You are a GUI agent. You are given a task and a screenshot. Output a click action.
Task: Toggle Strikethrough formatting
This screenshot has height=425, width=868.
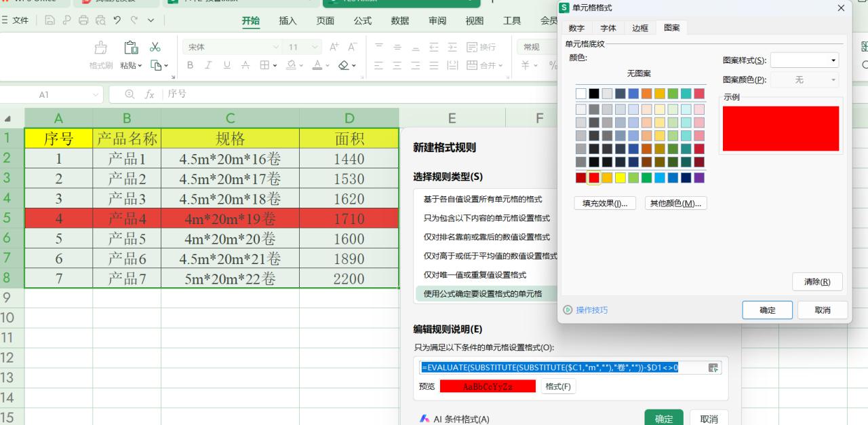point(245,65)
